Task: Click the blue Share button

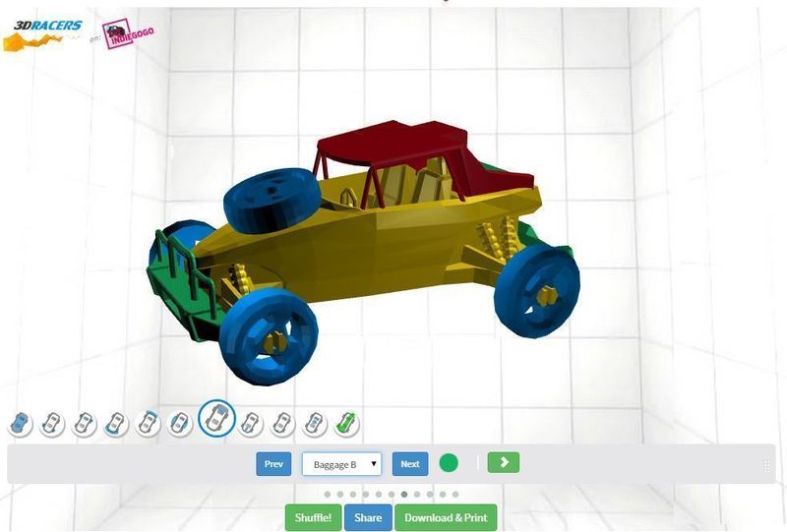Action: click(368, 517)
